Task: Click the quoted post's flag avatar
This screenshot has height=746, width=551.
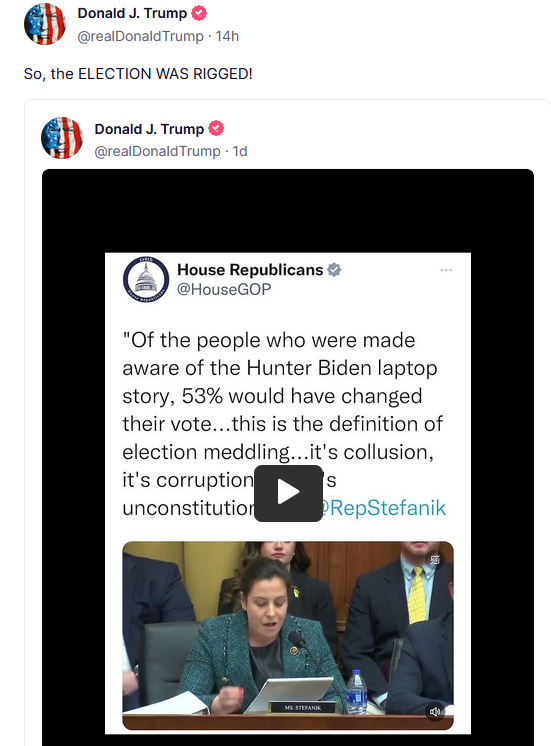Action: tap(62, 138)
